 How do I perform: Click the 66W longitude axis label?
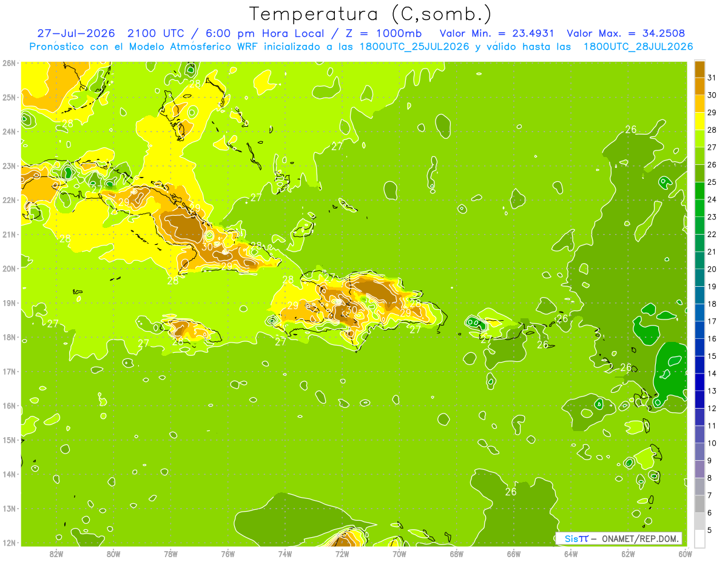(x=513, y=554)
